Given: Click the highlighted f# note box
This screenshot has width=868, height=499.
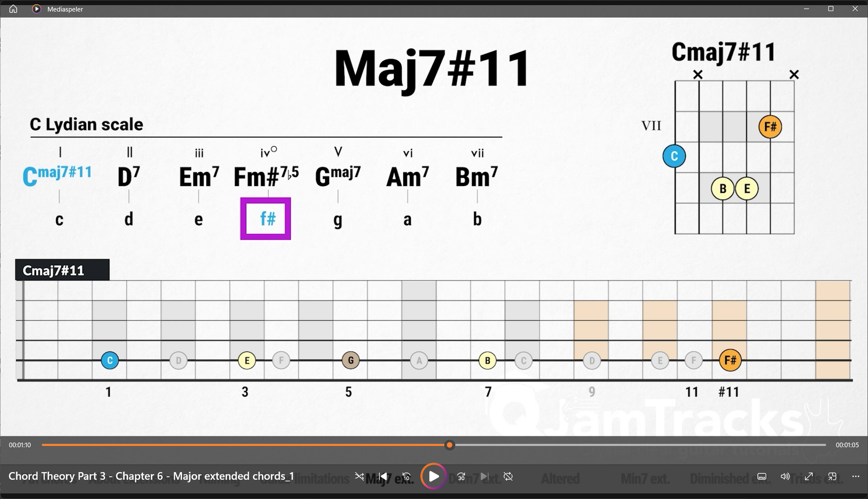Looking at the screenshot, I should point(266,219).
